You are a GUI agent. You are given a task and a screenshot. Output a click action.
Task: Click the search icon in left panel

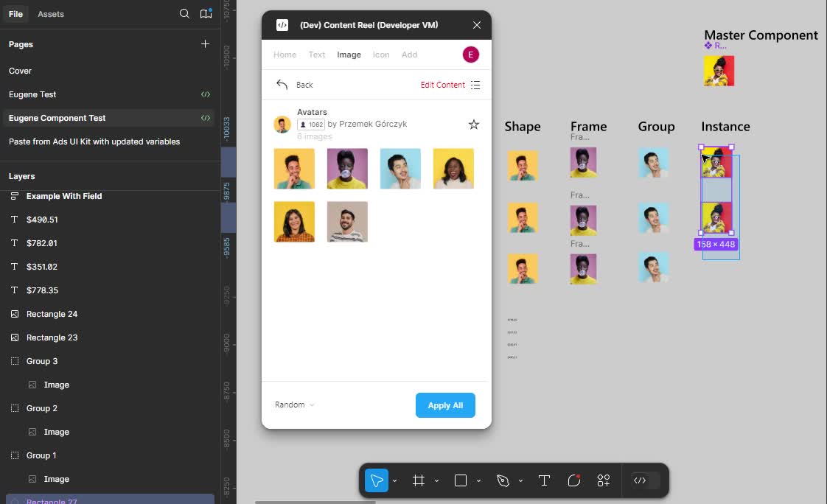tap(185, 14)
